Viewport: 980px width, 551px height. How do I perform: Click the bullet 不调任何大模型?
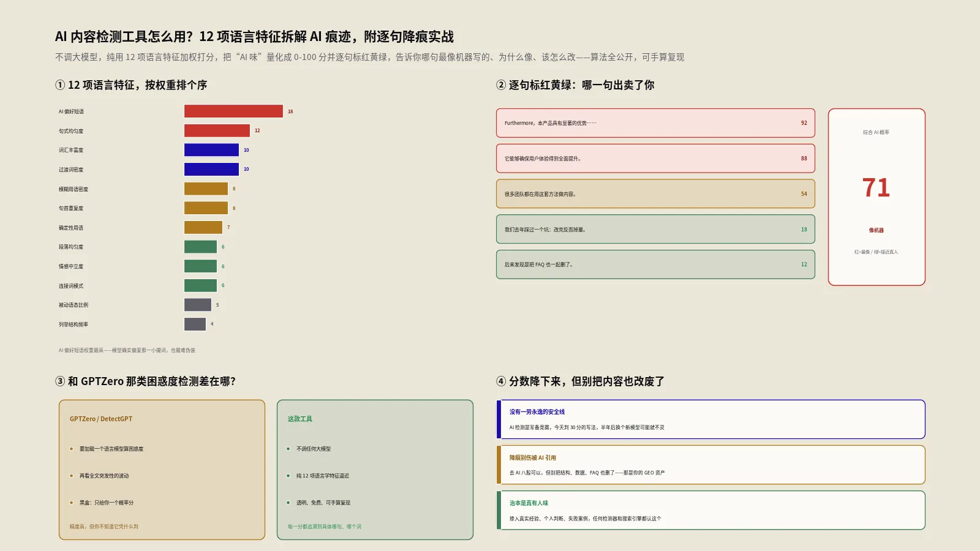314,449
